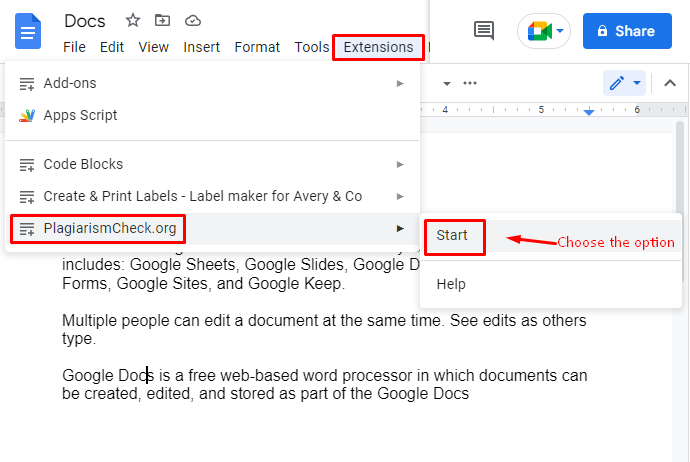Open Create & Print Labels submenu
This screenshot has height=462, width=690.
pyautogui.click(x=212, y=196)
